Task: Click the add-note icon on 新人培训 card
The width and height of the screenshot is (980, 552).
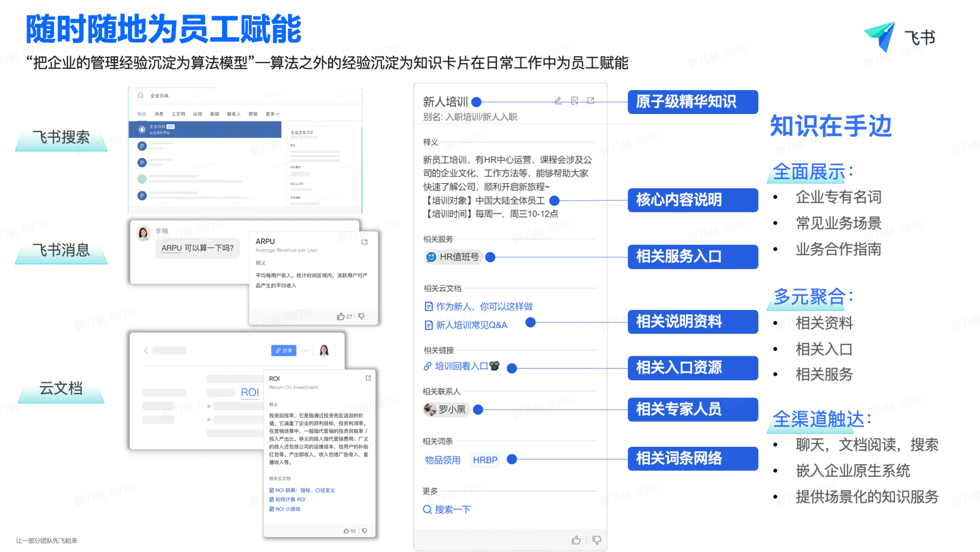Action: pyautogui.click(x=575, y=101)
